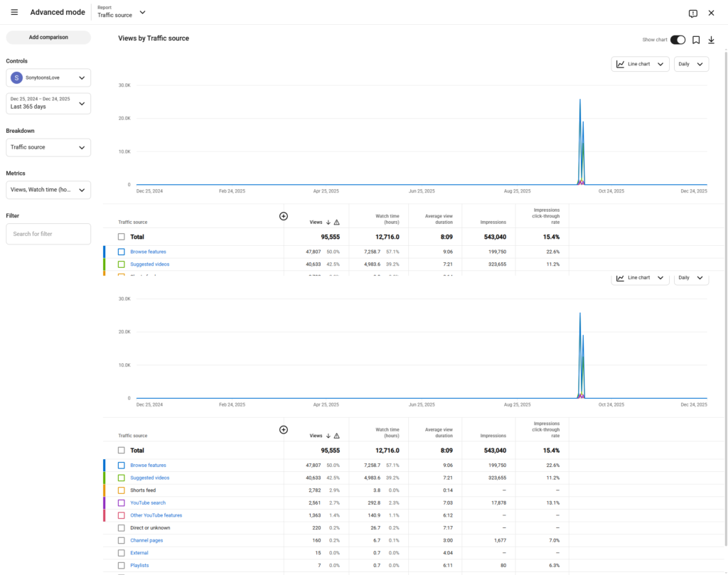Select the Direct or unknown checkbox
Viewport: 728px width, 575px height.
point(122,528)
